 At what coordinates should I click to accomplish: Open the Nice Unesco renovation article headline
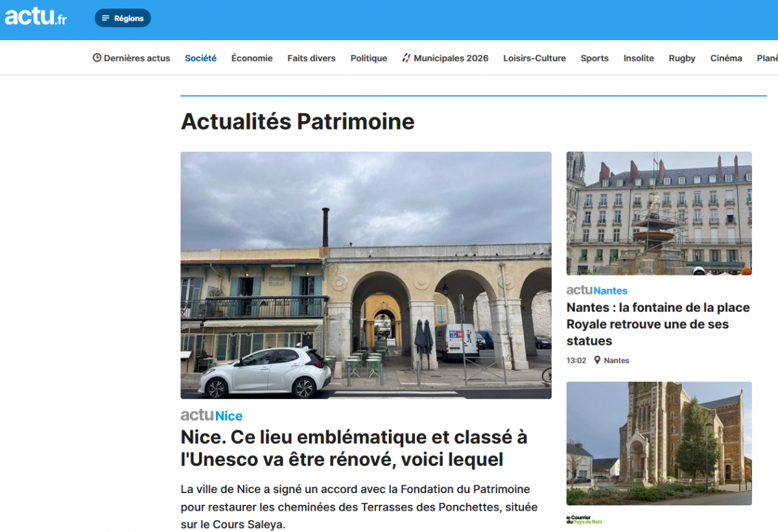point(353,448)
